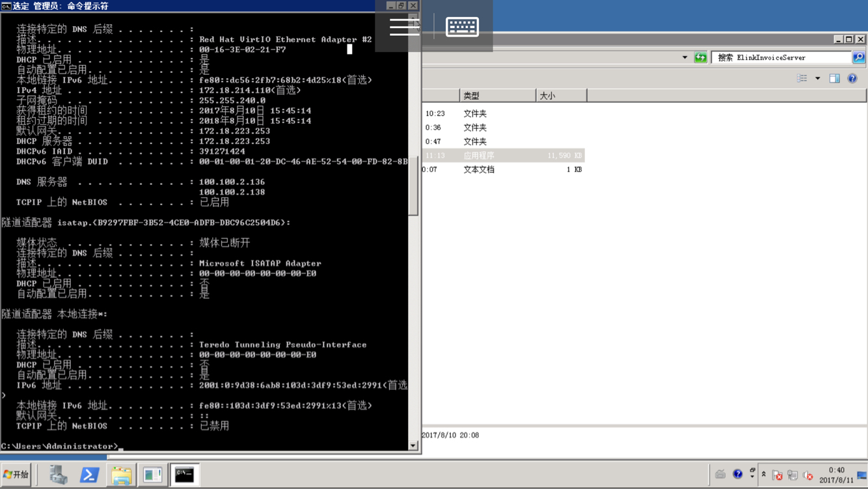Image resolution: width=868 pixels, height=489 pixels.
Task: Change the Explorer view layout icon
Action: pyautogui.click(x=802, y=78)
